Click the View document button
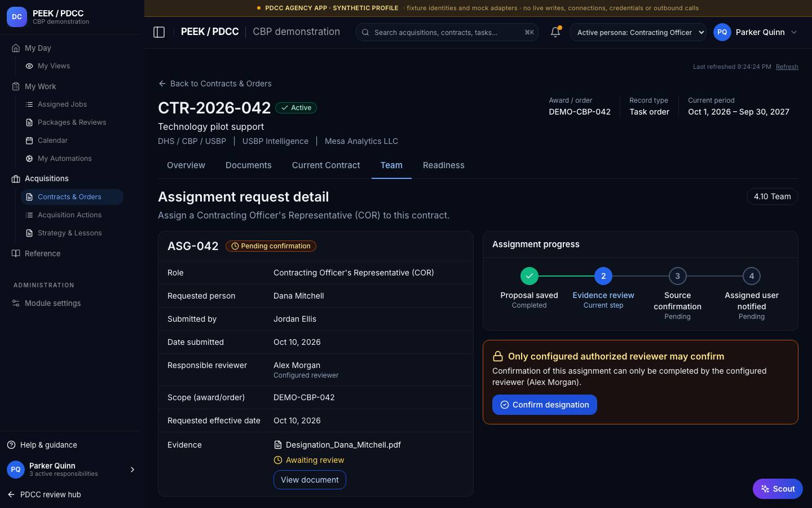 click(x=310, y=480)
